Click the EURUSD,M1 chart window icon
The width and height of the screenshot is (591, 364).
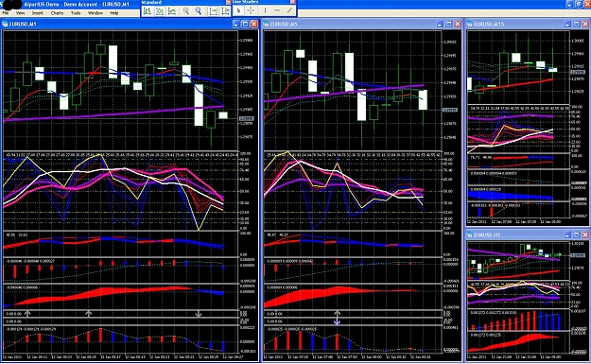[5, 25]
